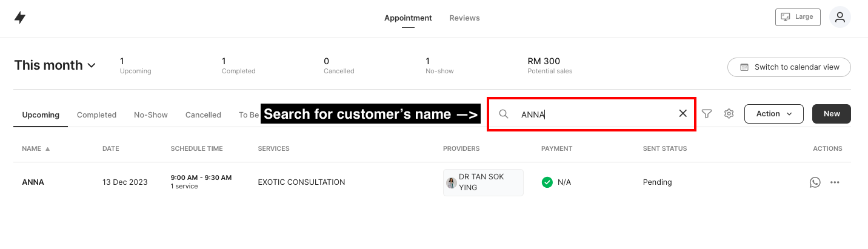Clear the ANNA search with X icon
Image resolution: width=868 pixels, height=249 pixels.
click(683, 113)
